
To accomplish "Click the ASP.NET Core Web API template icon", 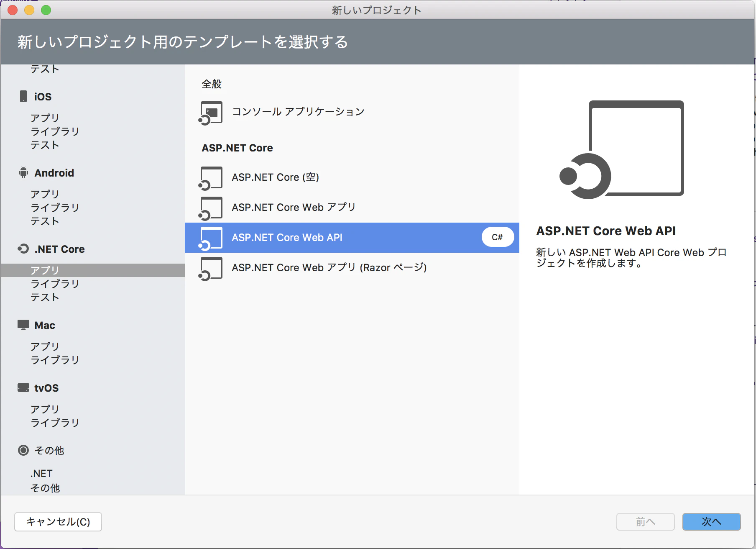I will (x=211, y=239).
